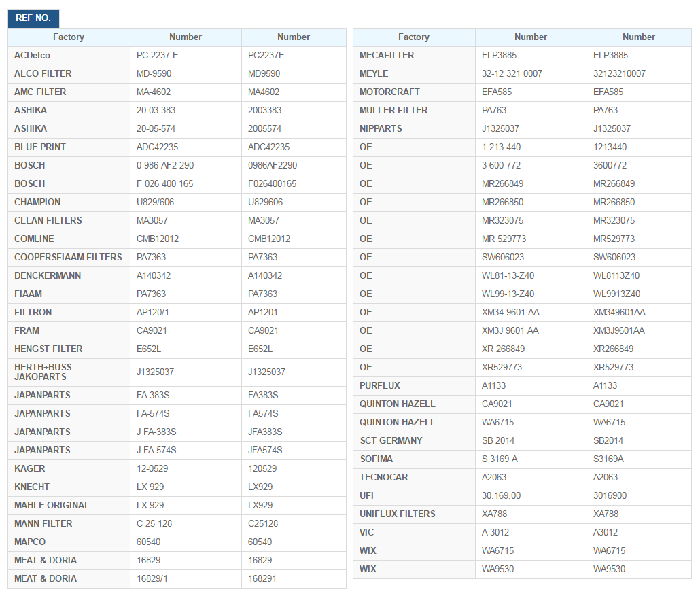Screen dimensions: 700x596
Task: Click OE number 3 600 772
Action: [x=501, y=165]
